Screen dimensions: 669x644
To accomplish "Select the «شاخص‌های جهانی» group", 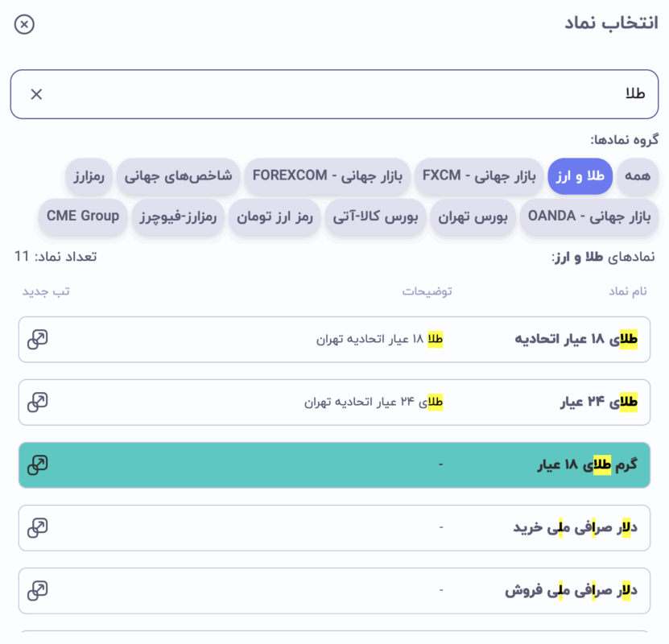I will (x=179, y=175).
